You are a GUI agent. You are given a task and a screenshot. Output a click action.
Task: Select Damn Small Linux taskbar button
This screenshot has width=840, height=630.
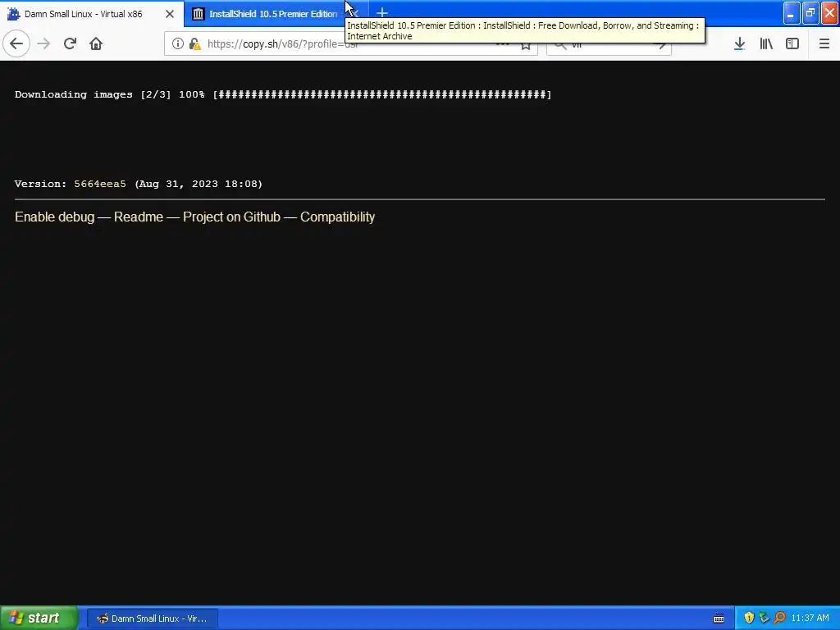point(152,619)
